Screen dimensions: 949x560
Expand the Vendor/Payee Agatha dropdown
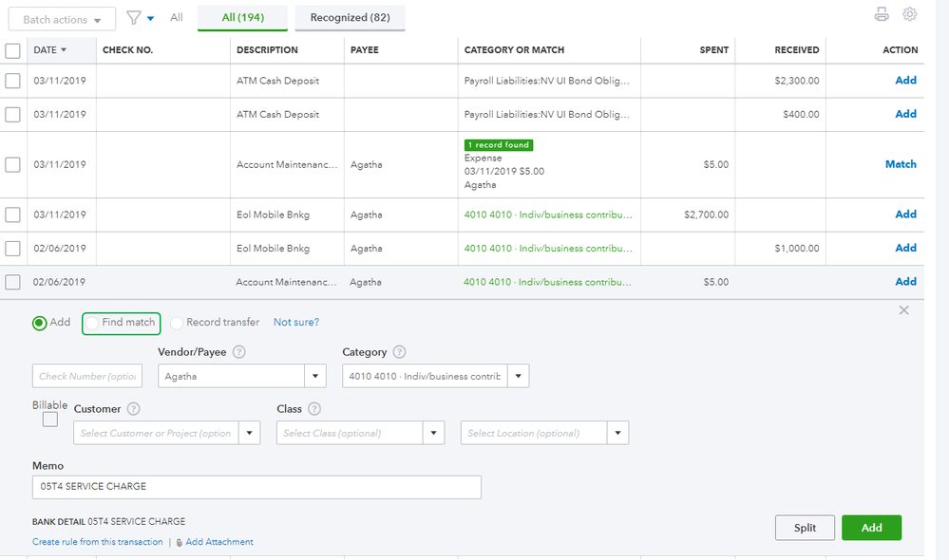(316, 377)
